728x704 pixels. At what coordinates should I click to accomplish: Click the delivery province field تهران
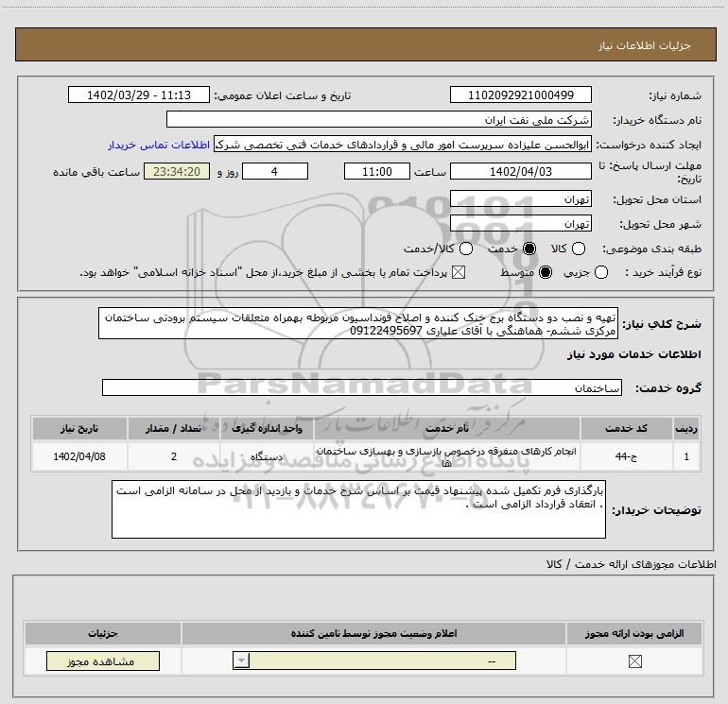tap(520, 198)
